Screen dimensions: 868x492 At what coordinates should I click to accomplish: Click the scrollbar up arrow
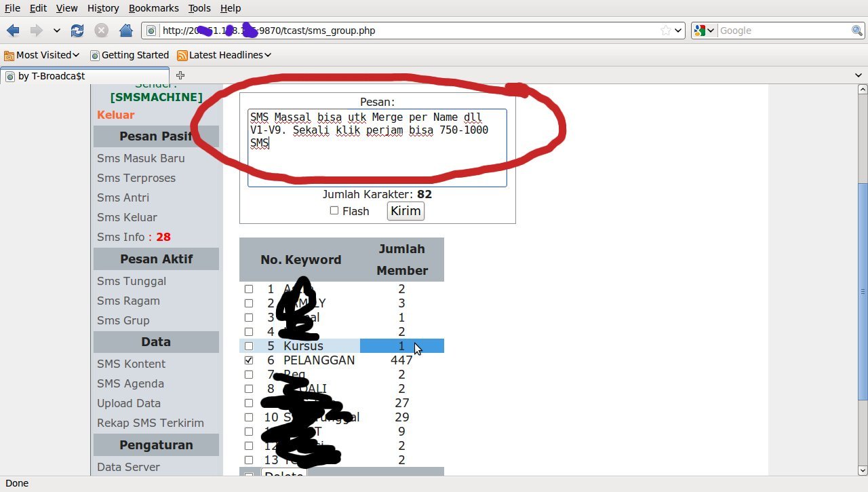pyautogui.click(x=863, y=90)
